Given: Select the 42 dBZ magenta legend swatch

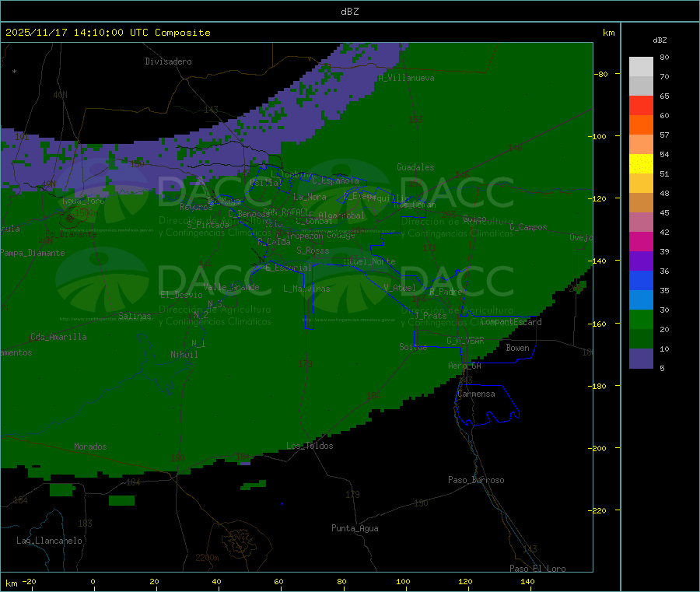Looking at the screenshot, I should [641, 241].
